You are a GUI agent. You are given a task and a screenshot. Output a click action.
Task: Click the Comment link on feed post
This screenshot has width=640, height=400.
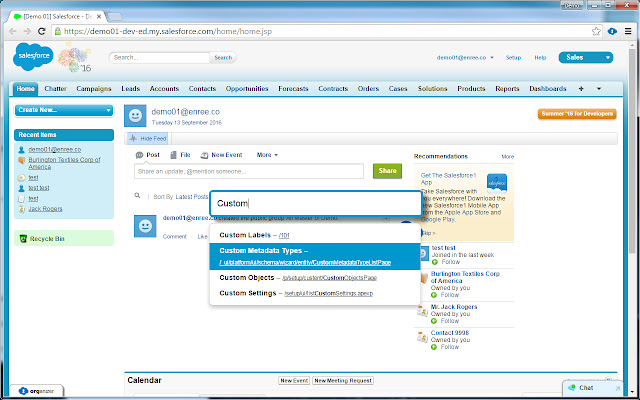[175, 237]
